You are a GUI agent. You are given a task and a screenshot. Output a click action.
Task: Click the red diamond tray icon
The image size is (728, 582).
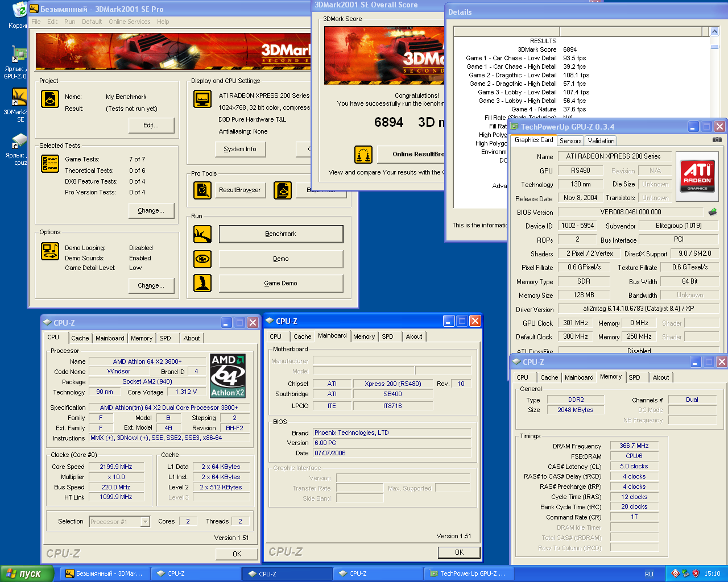(675, 573)
